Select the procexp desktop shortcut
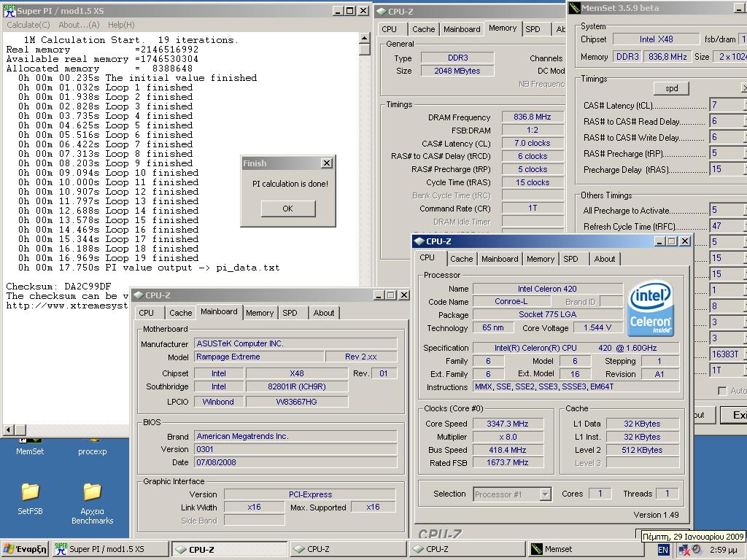This screenshot has width=747, height=560. pos(92,447)
